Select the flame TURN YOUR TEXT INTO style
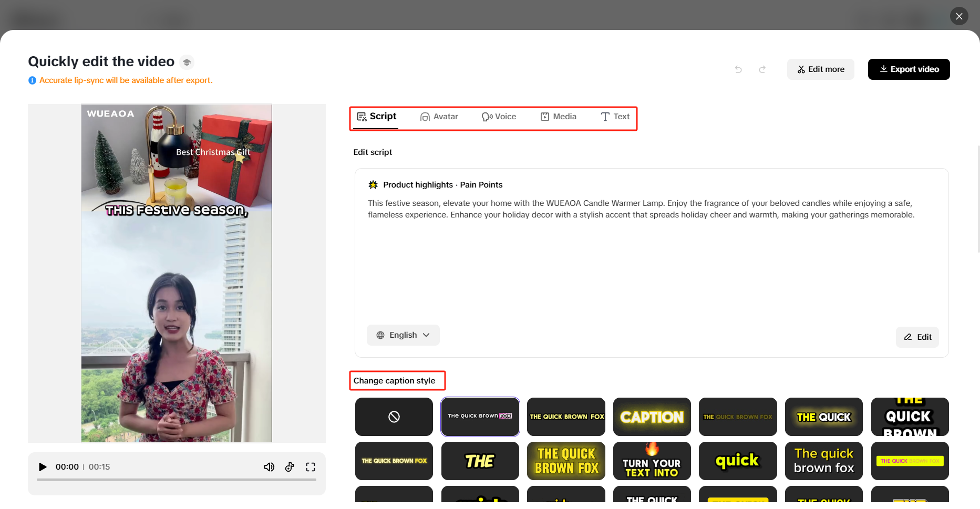980x509 pixels. [x=652, y=461]
